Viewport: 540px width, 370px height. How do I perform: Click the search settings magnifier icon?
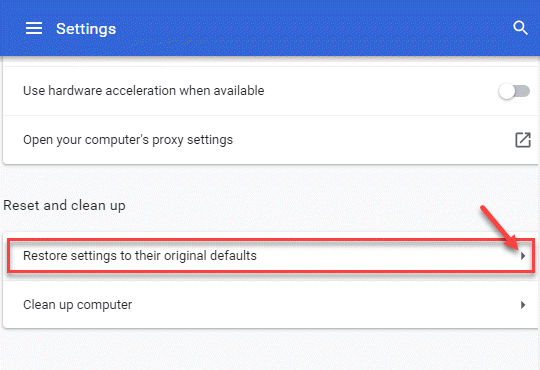(520, 28)
